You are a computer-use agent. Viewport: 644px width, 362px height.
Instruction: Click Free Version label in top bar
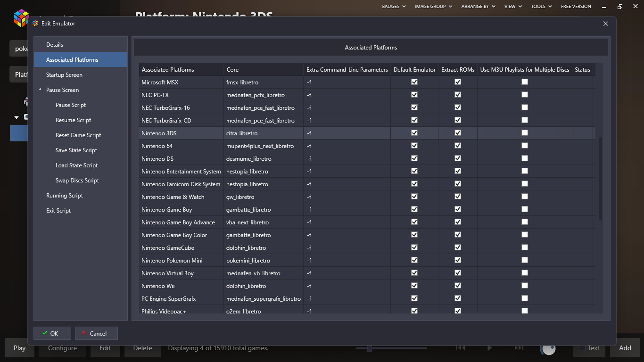tap(576, 6)
